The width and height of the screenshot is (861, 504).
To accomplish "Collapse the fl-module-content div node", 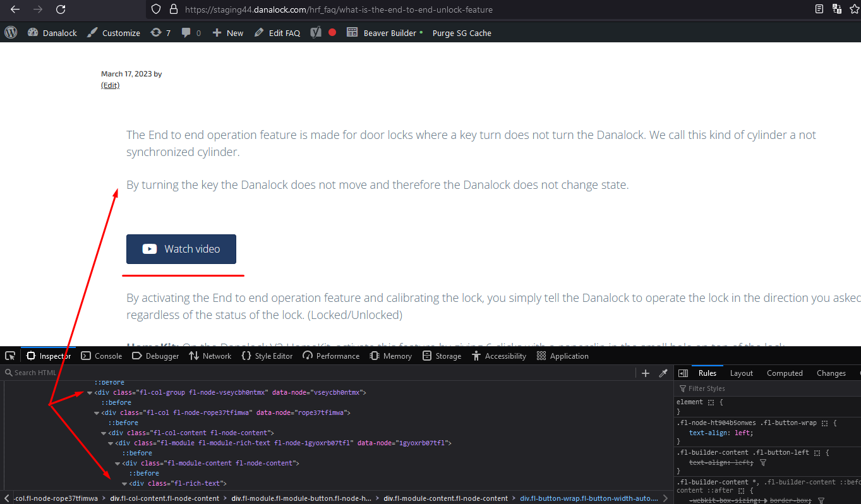I will (x=117, y=464).
